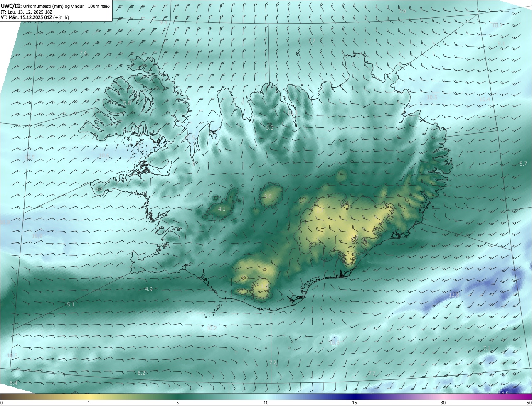Click the map value '5.8' over the Westfjords
The height and width of the screenshot is (406, 532).
(x=127, y=103)
